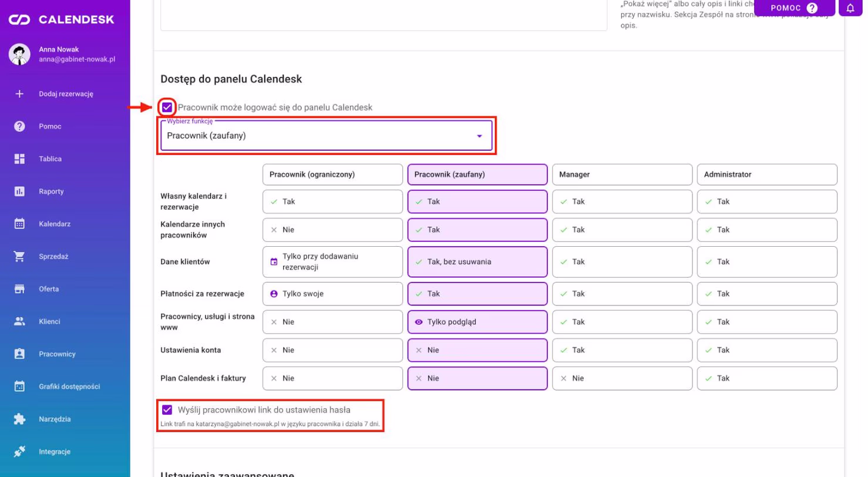The width and height of the screenshot is (868, 477).
Task: Click the Sprzedaż shopping cart icon
Action: tap(19, 256)
